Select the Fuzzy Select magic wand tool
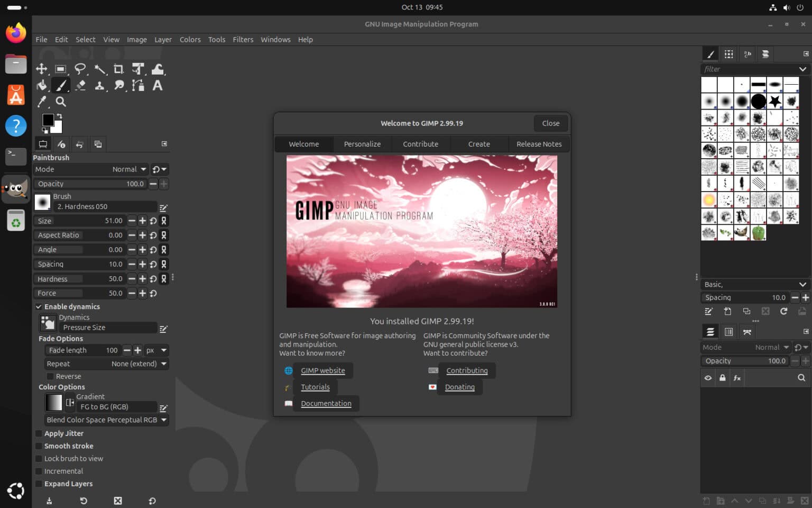812x508 pixels. pos(99,69)
